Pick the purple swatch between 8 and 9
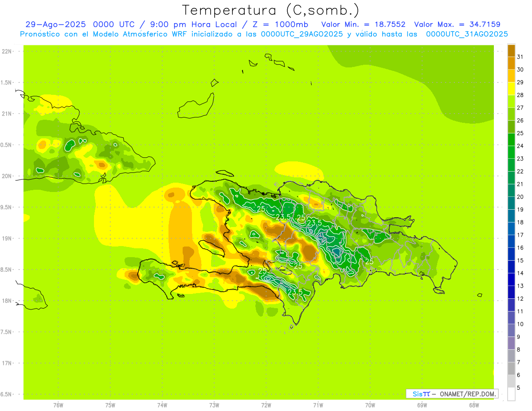The width and height of the screenshot is (532, 411). (511, 343)
